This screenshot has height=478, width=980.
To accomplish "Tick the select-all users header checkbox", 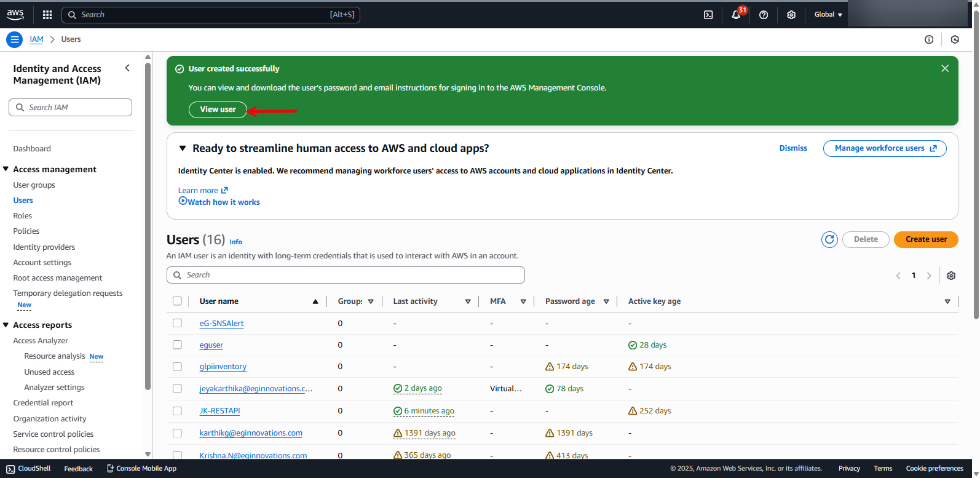I will click(x=177, y=301).
